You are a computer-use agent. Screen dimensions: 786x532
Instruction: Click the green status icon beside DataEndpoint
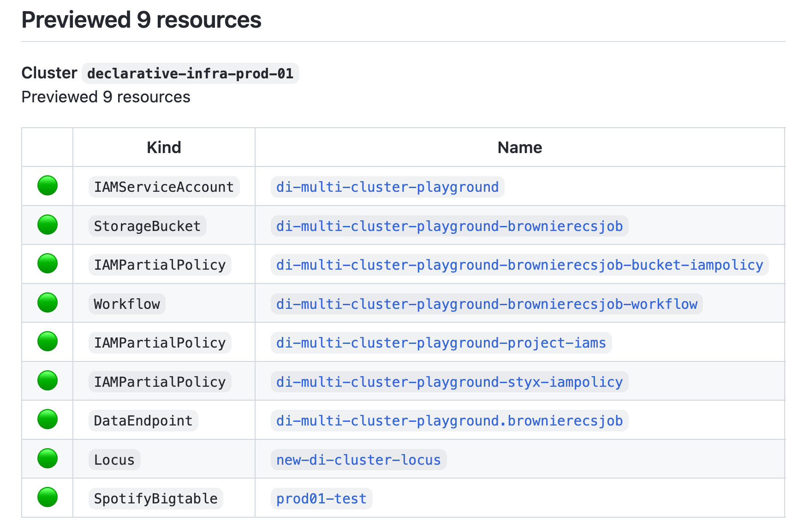pos(48,420)
